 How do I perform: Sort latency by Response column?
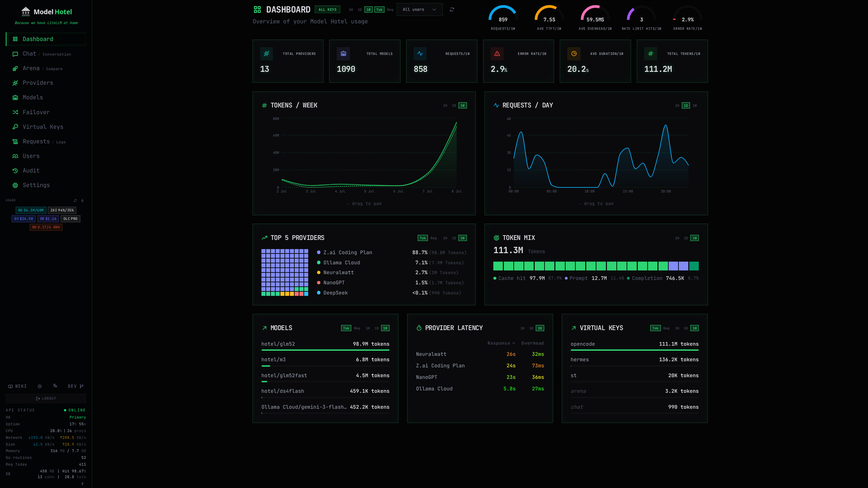501,343
